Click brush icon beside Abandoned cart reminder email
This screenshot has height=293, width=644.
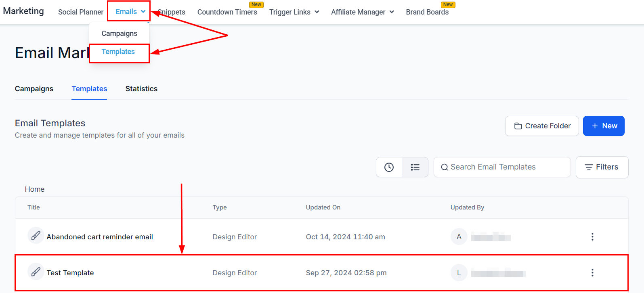[36, 236]
